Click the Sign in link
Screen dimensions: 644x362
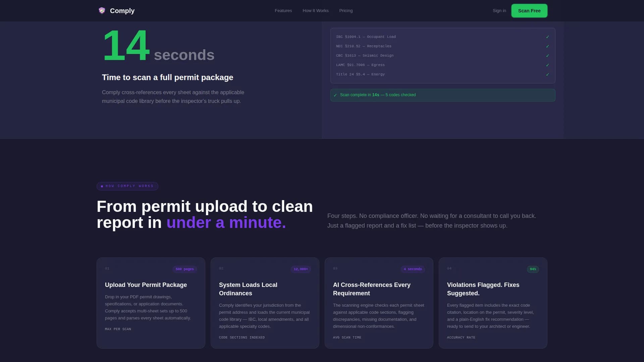pyautogui.click(x=499, y=11)
